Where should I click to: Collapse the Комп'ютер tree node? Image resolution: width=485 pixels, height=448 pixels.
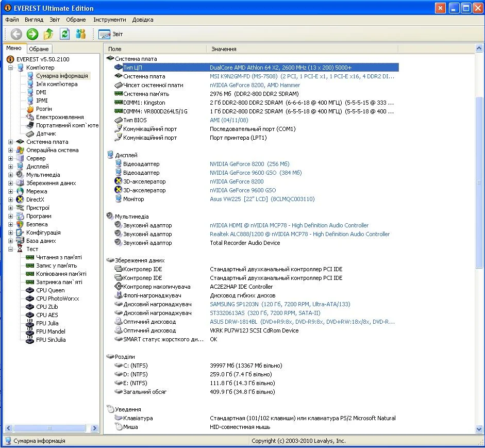tap(11, 68)
